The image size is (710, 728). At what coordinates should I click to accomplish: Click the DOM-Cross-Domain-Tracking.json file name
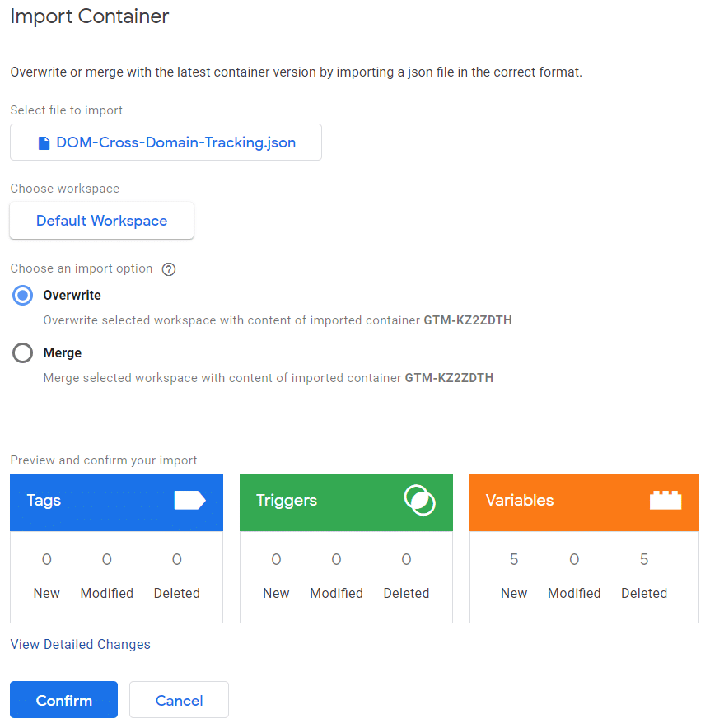pyautogui.click(x=175, y=142)
